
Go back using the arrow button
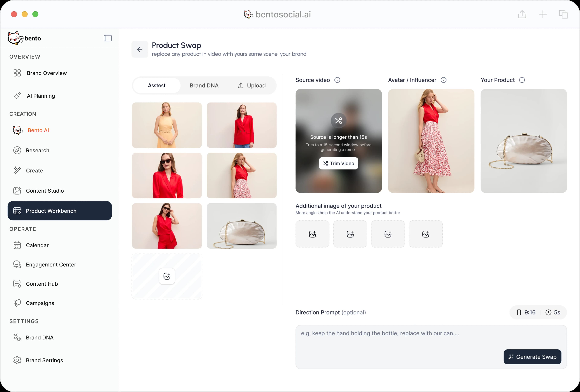[x=140, y=49]
